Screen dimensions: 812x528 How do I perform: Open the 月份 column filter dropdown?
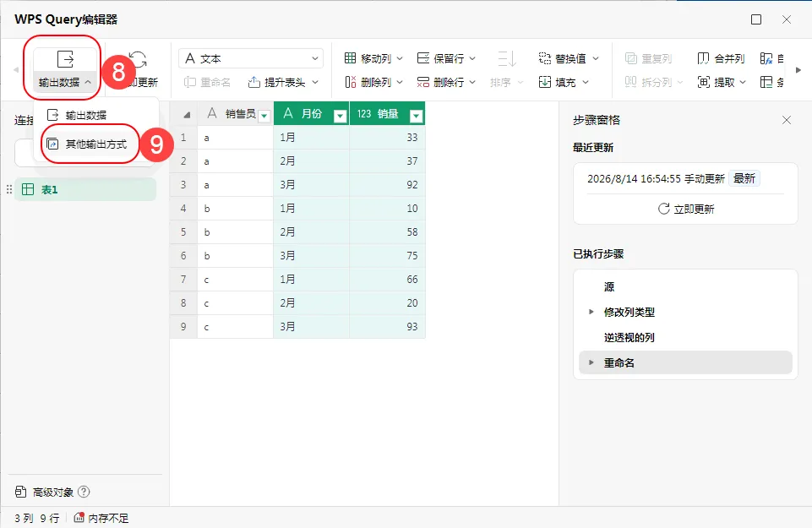pyautogui.click(x=341, y=116)
